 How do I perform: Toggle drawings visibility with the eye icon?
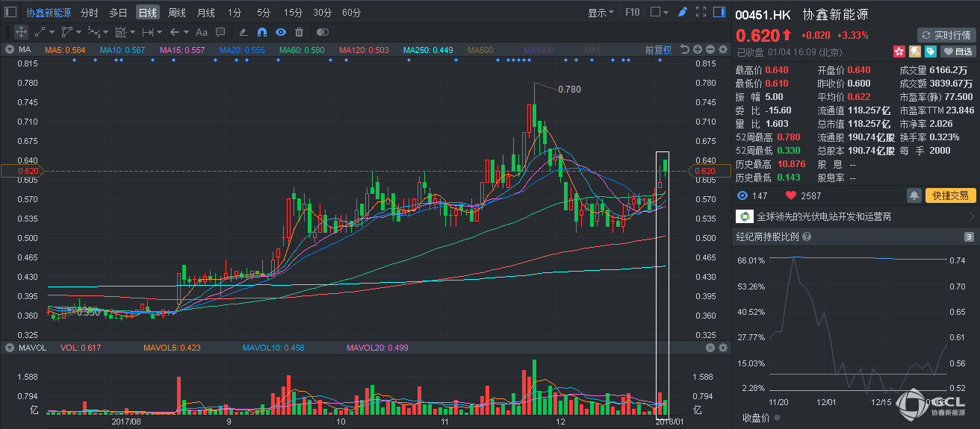click(x=280, y=32)
